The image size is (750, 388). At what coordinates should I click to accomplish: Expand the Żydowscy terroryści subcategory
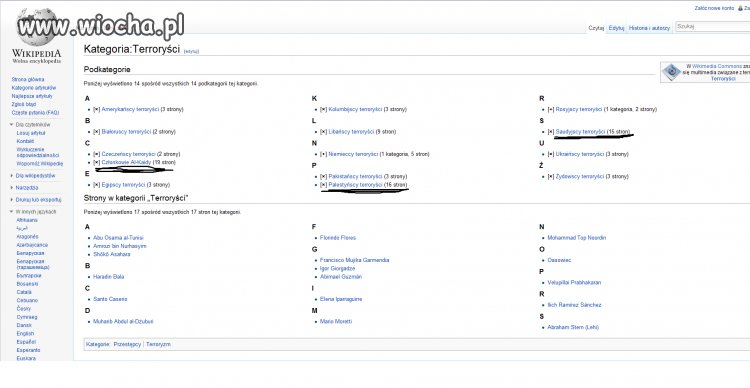click(551, 177)
